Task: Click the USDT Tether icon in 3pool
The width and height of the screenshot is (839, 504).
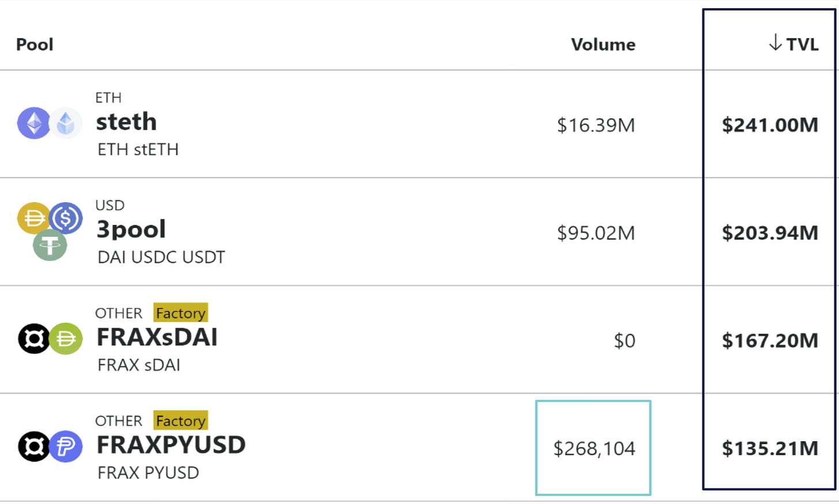Action: point(50,245)
